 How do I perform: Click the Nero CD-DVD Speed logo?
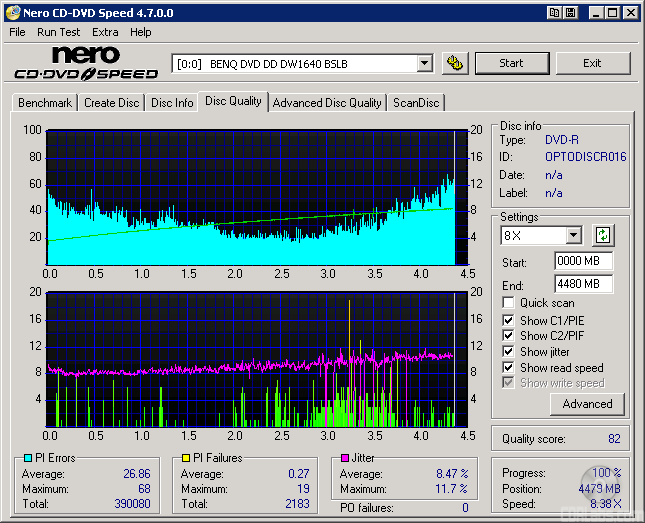pyautogui.click(x=86, y=63)
